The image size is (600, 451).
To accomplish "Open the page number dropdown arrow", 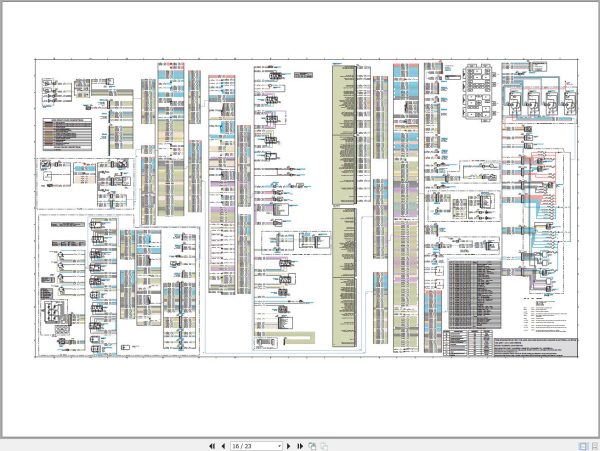I will [x=279, y=446].
